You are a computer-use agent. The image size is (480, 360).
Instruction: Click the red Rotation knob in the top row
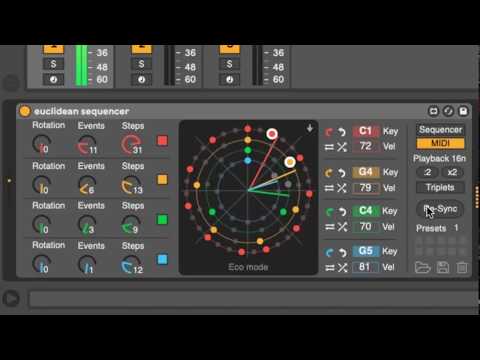coord(41,145)
